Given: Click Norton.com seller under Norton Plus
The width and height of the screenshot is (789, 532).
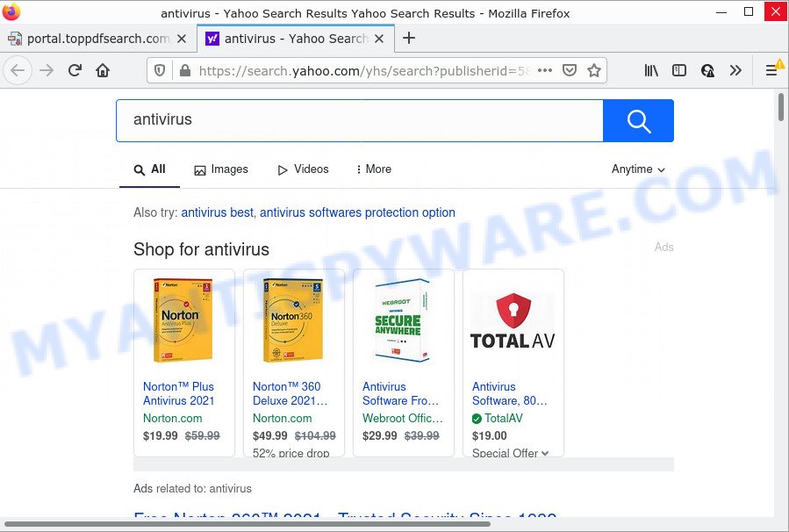Looking at the screenshot, I should (x=173, y=418).
